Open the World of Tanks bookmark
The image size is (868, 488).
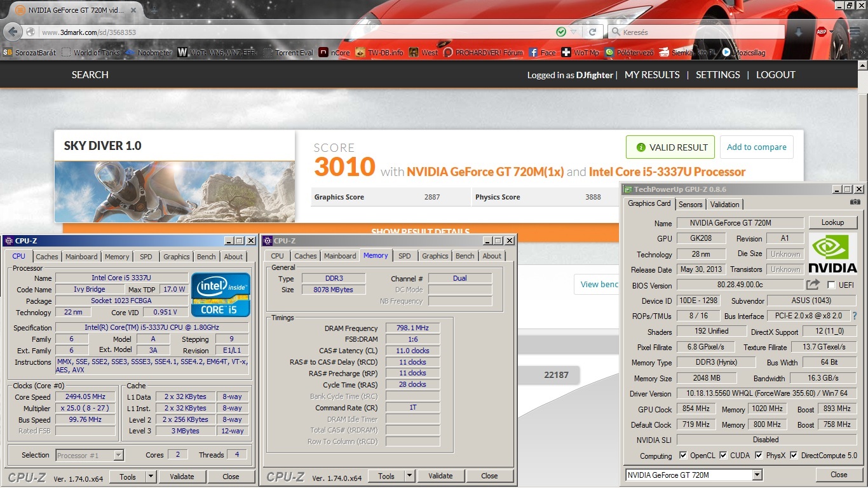91,53
